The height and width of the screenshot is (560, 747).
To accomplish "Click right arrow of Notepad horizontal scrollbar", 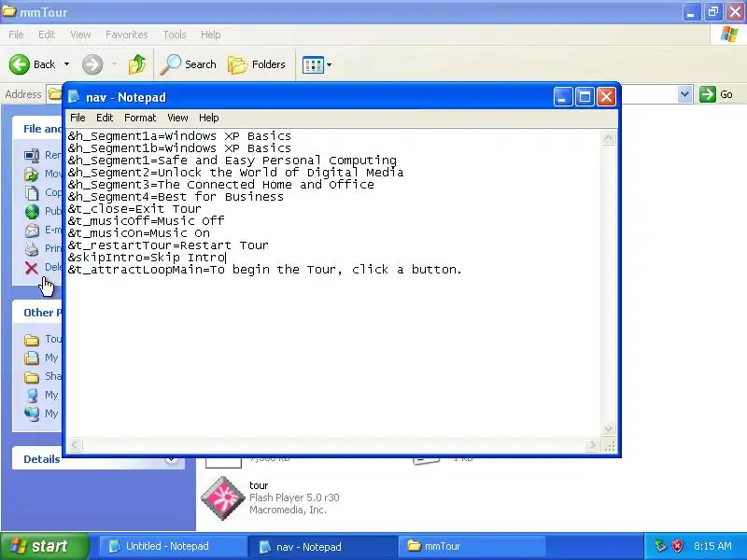I will [592, 445].
